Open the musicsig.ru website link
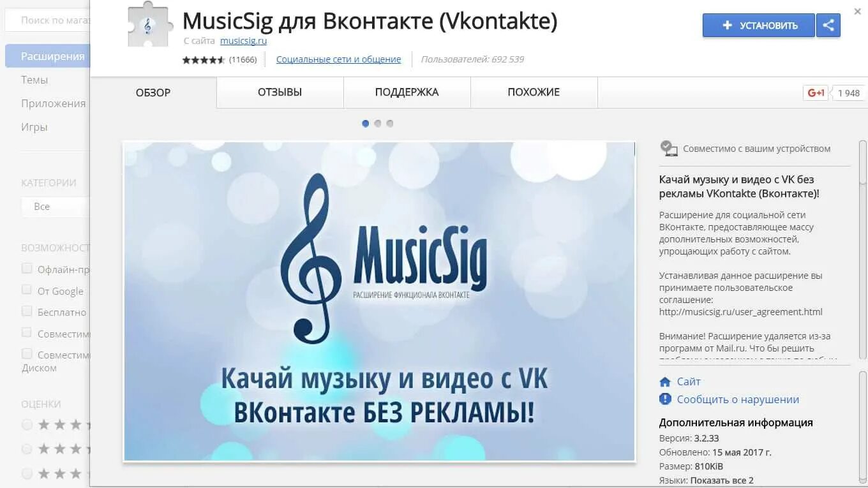 [243, 41]
